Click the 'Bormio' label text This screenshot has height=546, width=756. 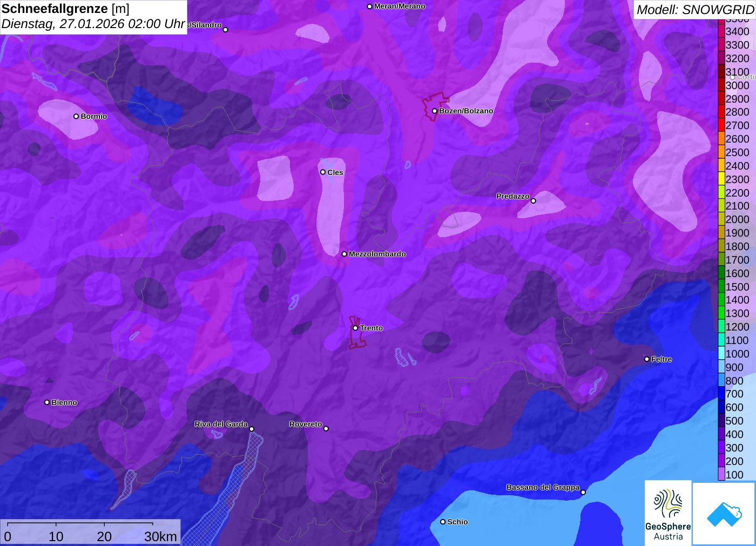94,116
